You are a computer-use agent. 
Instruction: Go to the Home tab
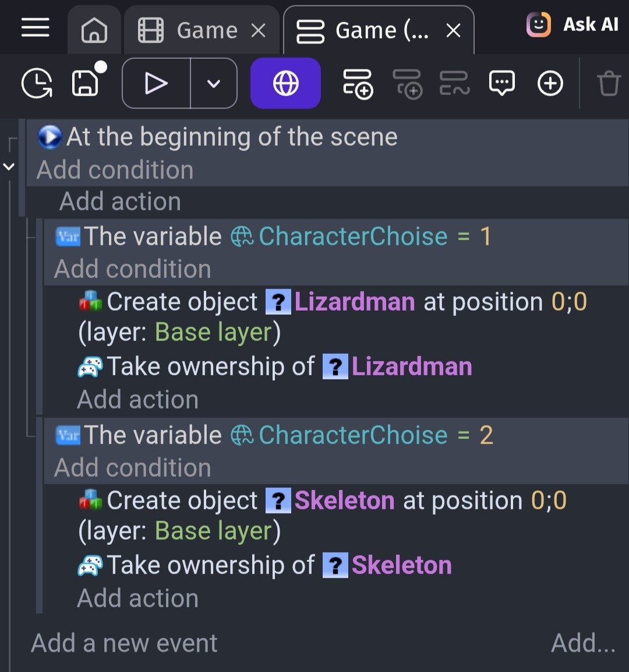point(94,30)
